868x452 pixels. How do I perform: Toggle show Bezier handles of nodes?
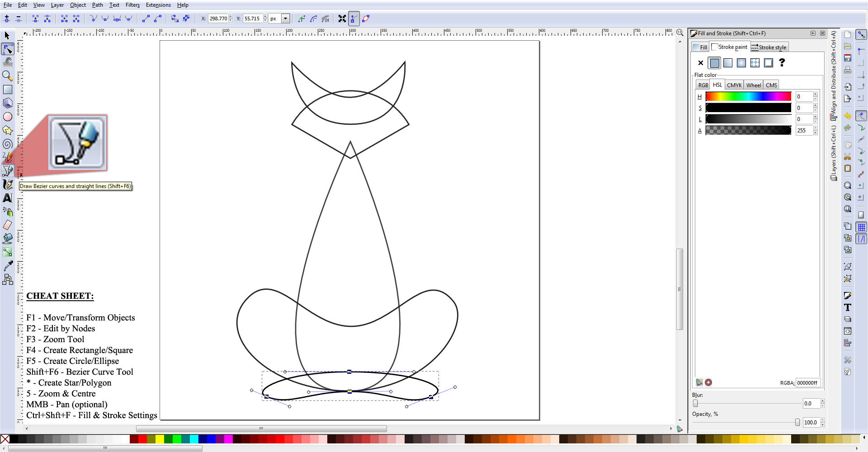[354, 19]
